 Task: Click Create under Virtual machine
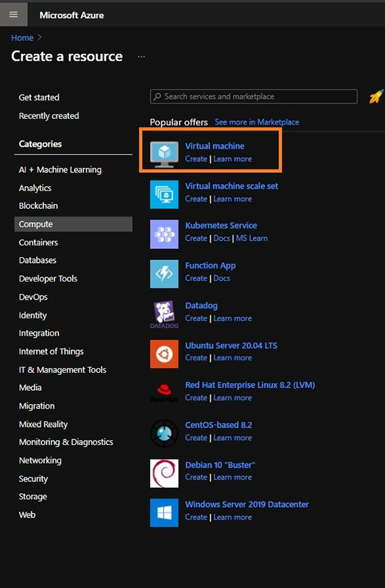pos(196,159)
